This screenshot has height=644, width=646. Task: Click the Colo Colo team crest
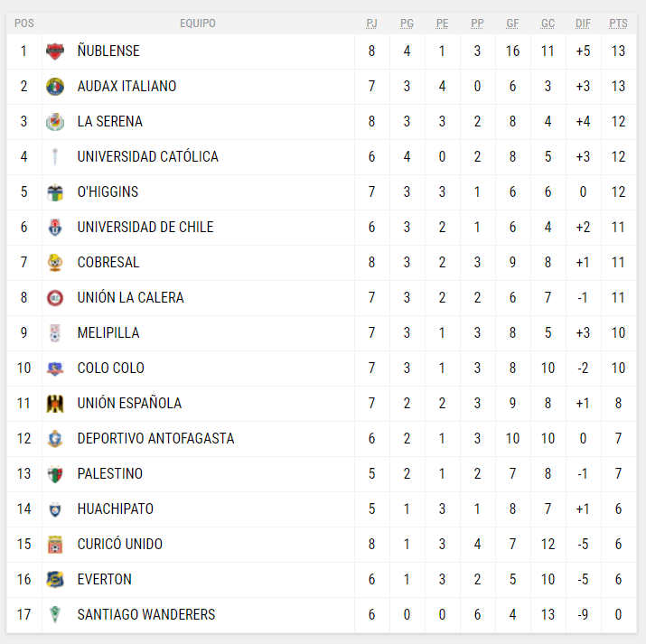[x=55, y=369]
